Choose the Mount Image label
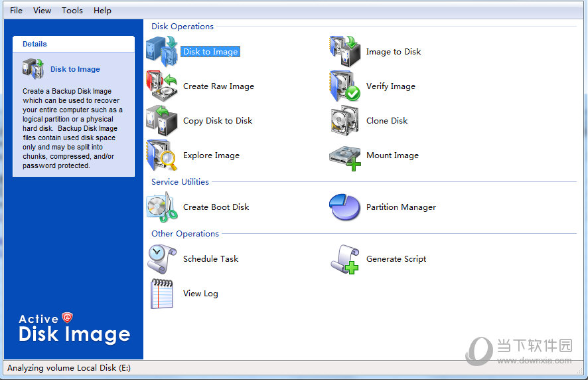 click(x=393, y=155)
